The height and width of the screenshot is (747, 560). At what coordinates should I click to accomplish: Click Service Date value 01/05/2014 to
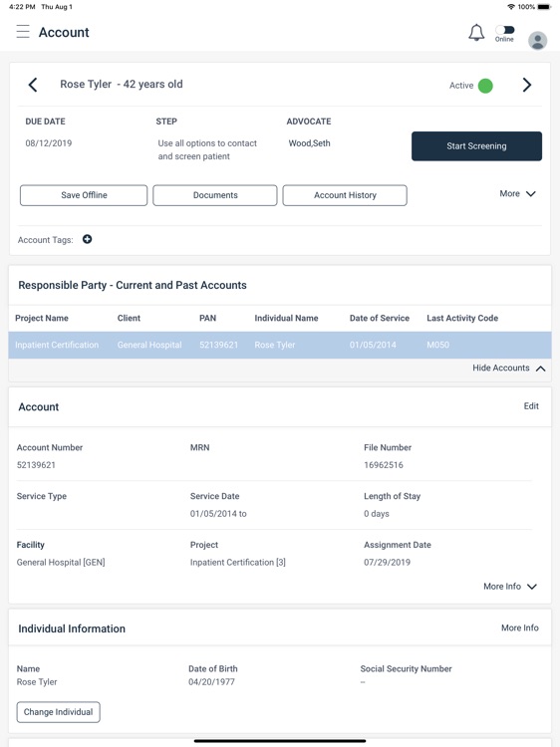[x=218, y=514]
